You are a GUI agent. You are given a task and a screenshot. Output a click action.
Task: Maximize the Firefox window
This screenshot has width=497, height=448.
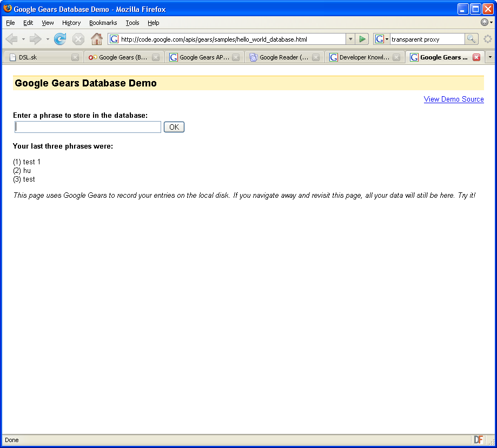(475, 9)
